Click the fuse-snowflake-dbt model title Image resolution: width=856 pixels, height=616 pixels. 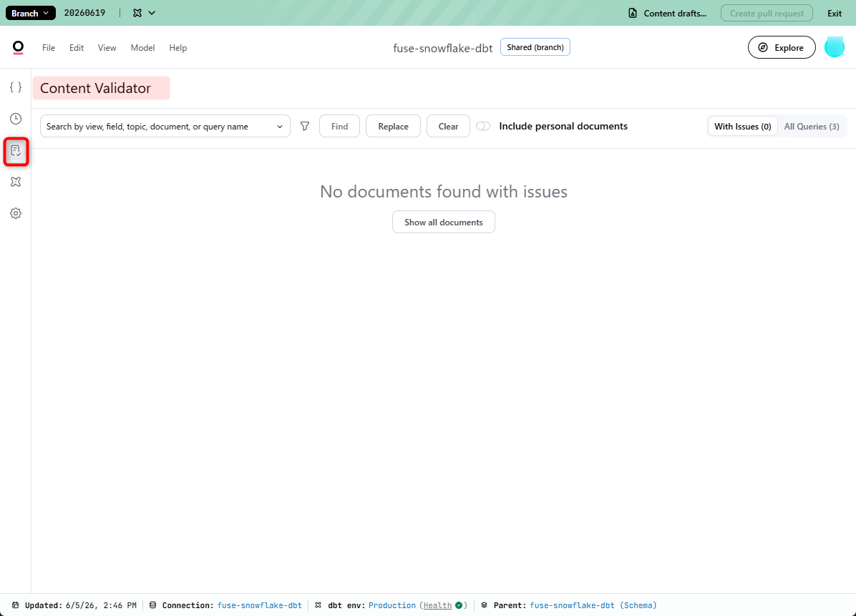tap(443, 48)
